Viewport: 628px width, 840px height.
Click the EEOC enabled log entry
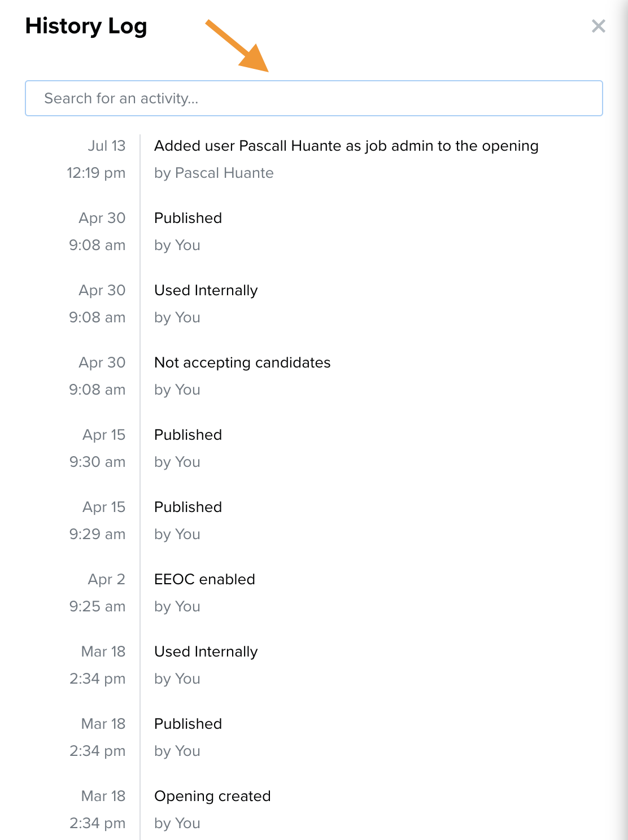coord(204,579)
